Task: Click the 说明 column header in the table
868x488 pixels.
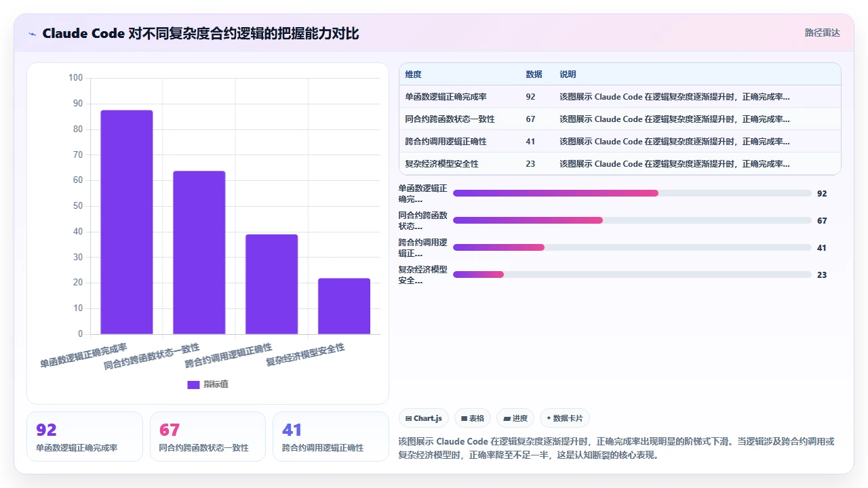Action: tap(568, 75)
